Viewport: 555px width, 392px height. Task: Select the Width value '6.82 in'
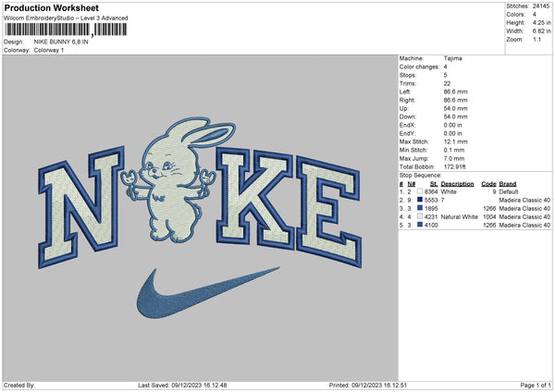point(541,31)
